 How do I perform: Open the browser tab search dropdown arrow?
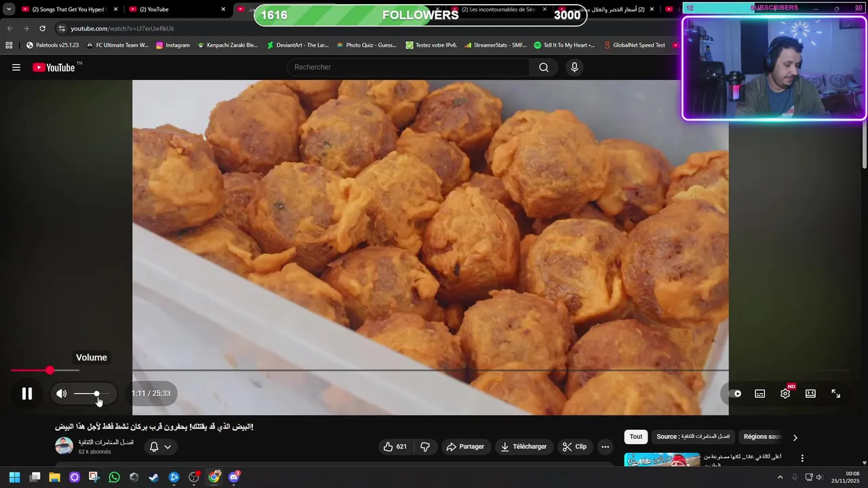pos(8,9)
